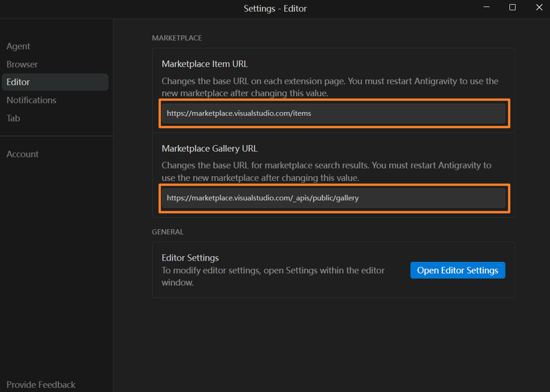Maximize the Settings window
Screen dimensions: 550x392
tap(512, 8)
